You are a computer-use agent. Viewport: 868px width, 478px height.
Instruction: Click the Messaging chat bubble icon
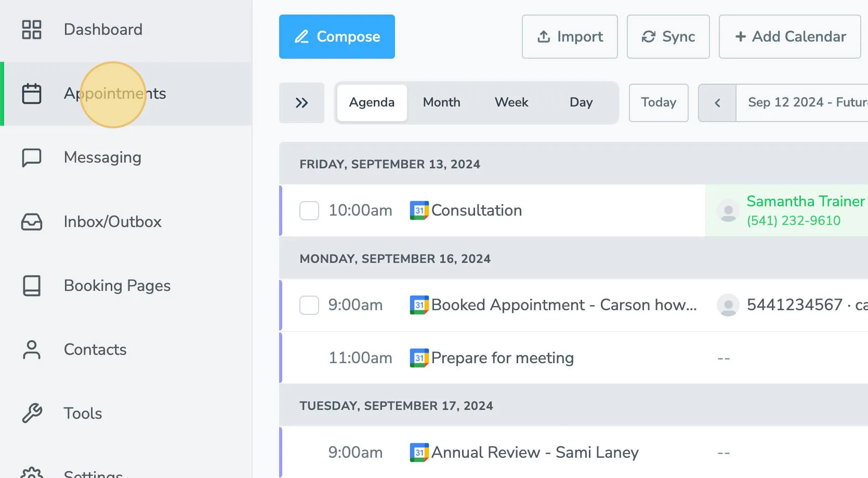(31, 157)
